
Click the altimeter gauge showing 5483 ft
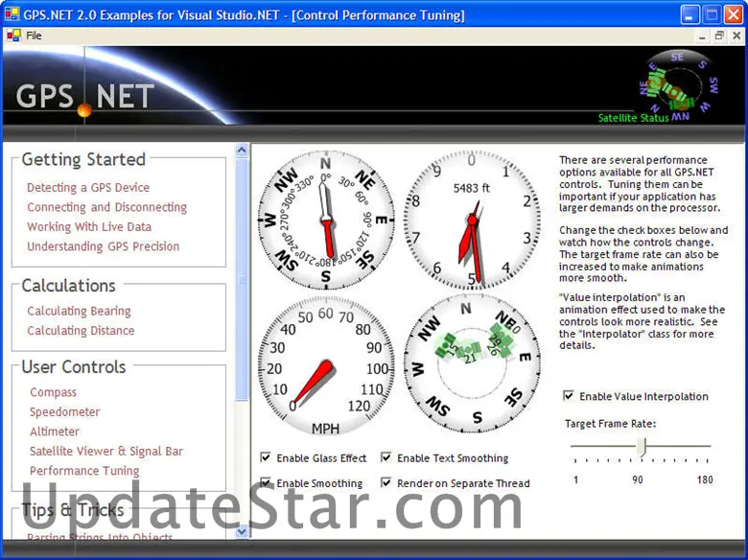pyautogui.click(x=472, y=221)
